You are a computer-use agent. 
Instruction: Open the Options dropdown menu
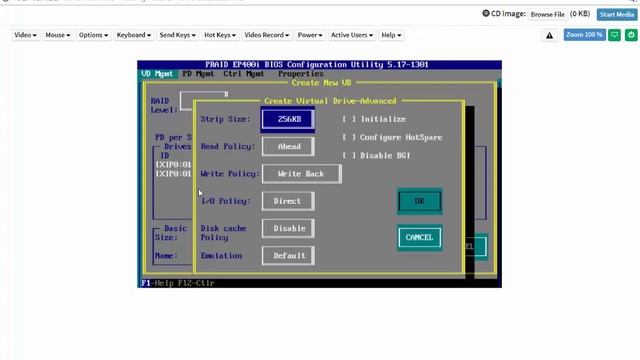[x=93, y=35]
